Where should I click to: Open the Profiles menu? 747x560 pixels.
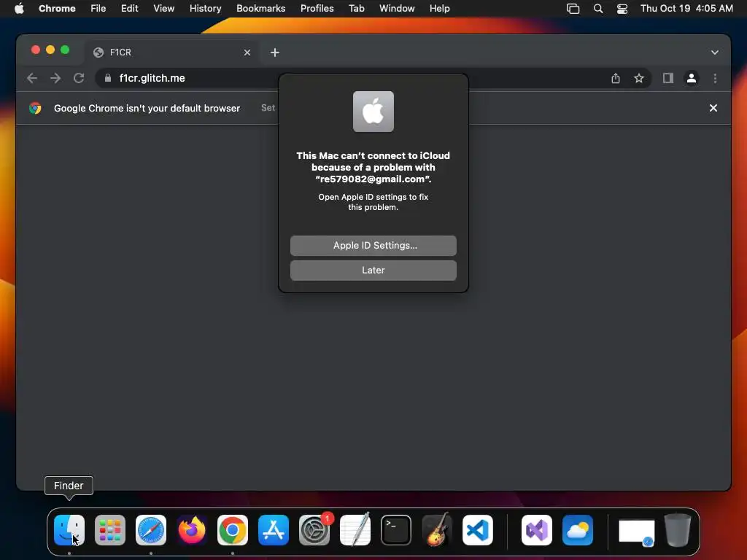[x=317, y=9]
